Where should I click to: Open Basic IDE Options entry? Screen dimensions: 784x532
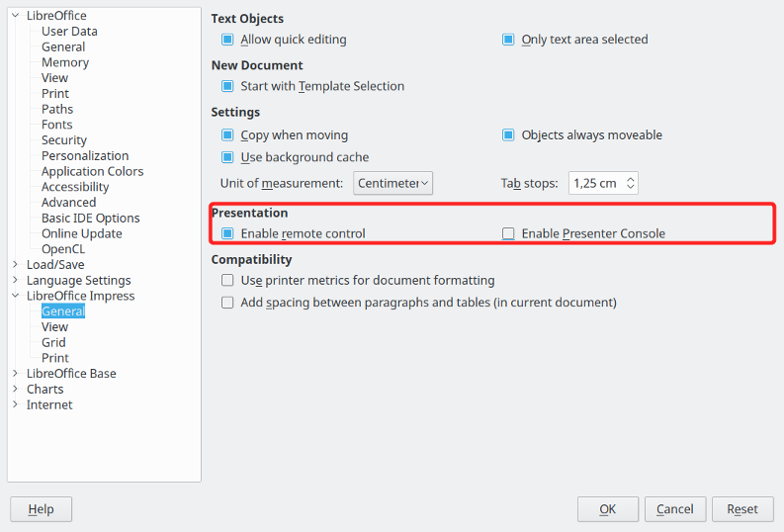click(91, 218)
